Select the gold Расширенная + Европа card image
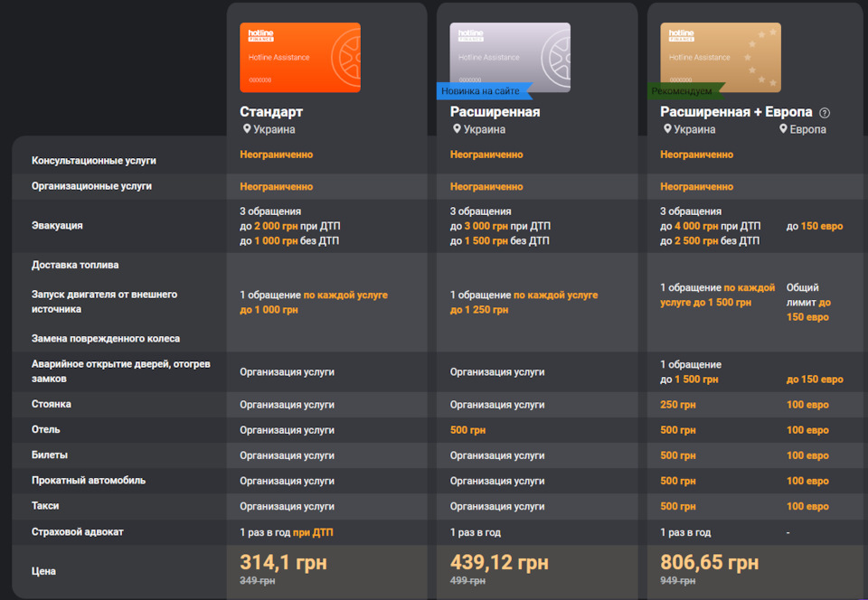 coord(721,58)
